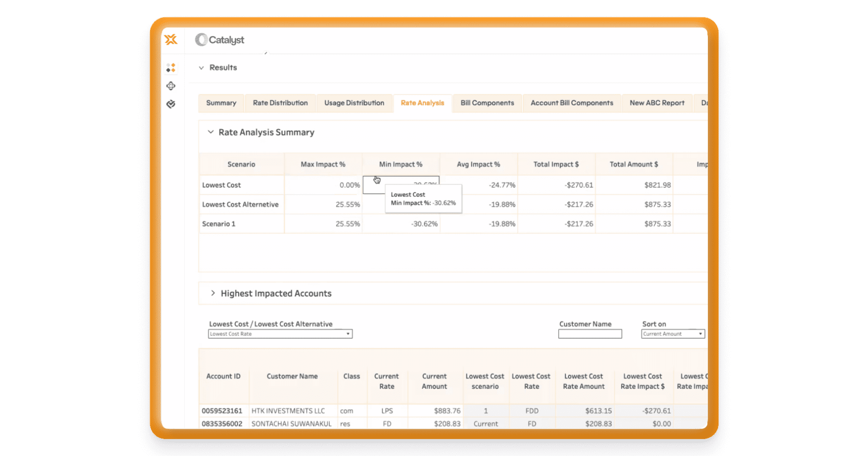This screenshot has height=456, width=868.
Task: Click the Max Impact % column header
Action: pos(323,165)
